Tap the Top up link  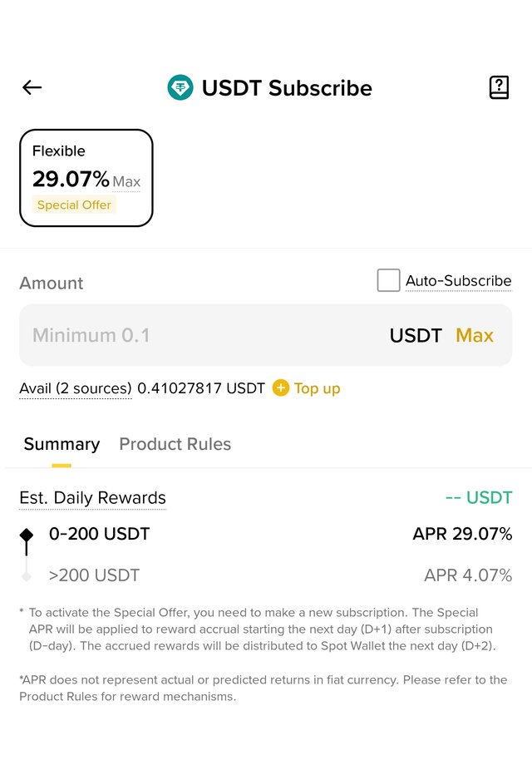[317, 388]
